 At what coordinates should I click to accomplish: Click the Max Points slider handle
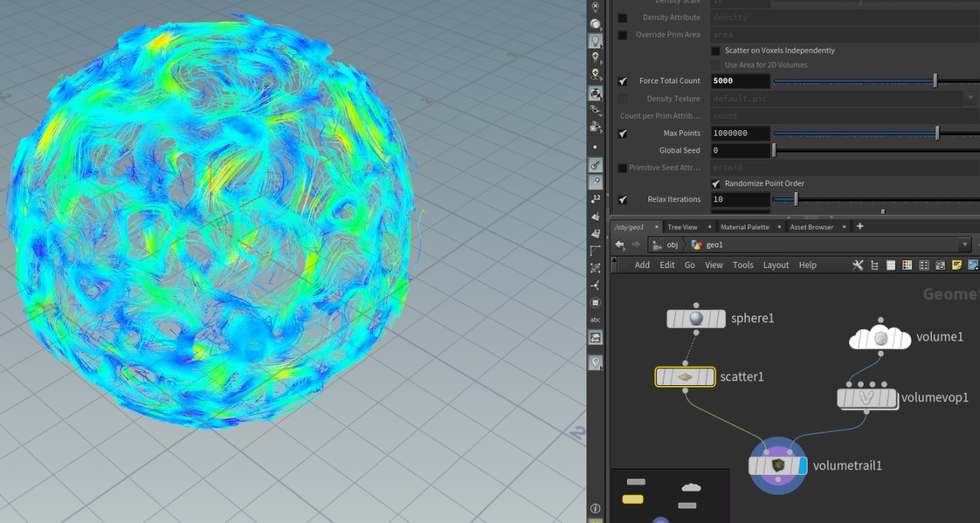click(937, 133)
